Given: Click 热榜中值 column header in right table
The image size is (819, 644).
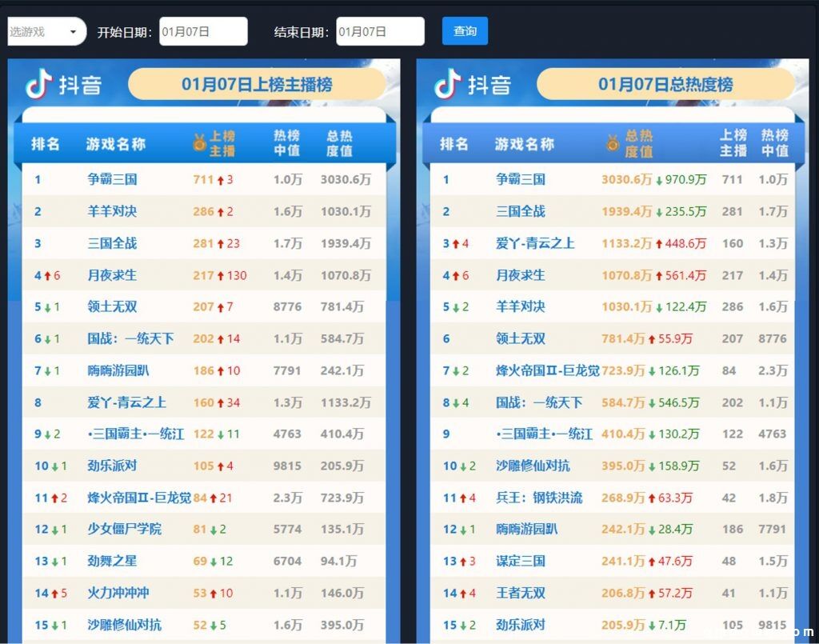Looking at the screenshot, I should click(774, 143).
